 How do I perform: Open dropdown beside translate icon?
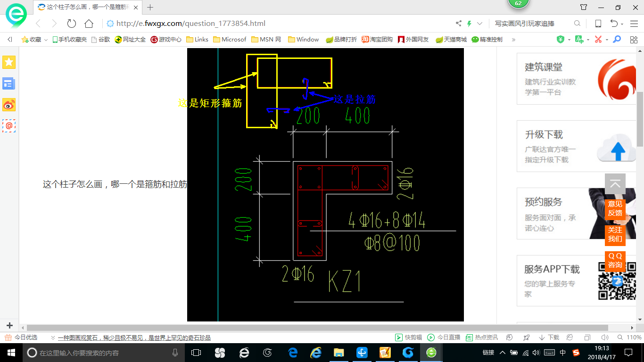pos(588,40)
